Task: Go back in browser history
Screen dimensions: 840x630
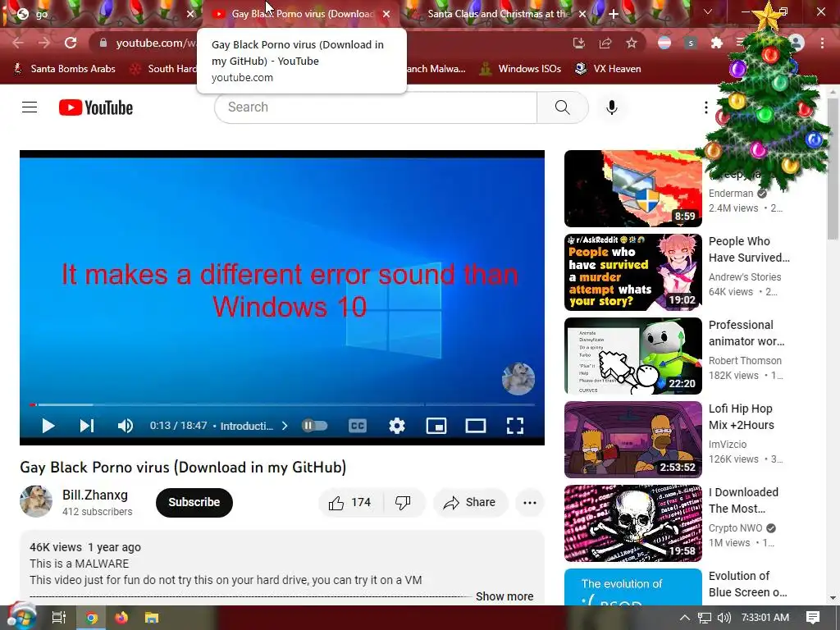Action: pos(18,43)
